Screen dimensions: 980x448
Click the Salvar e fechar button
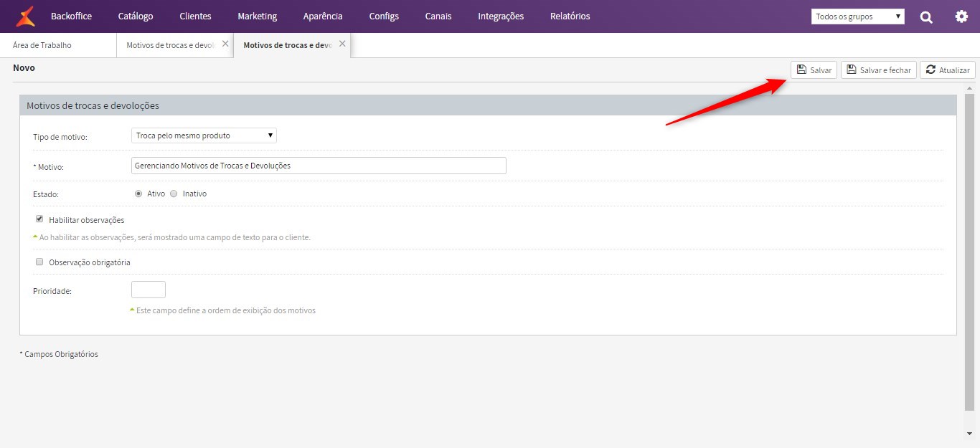click(879, 70)
